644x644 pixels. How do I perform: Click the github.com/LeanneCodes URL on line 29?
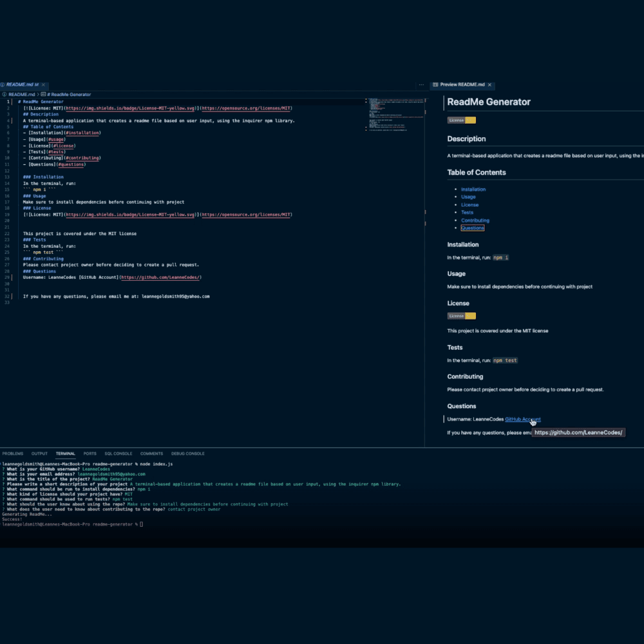click(160, 278)
